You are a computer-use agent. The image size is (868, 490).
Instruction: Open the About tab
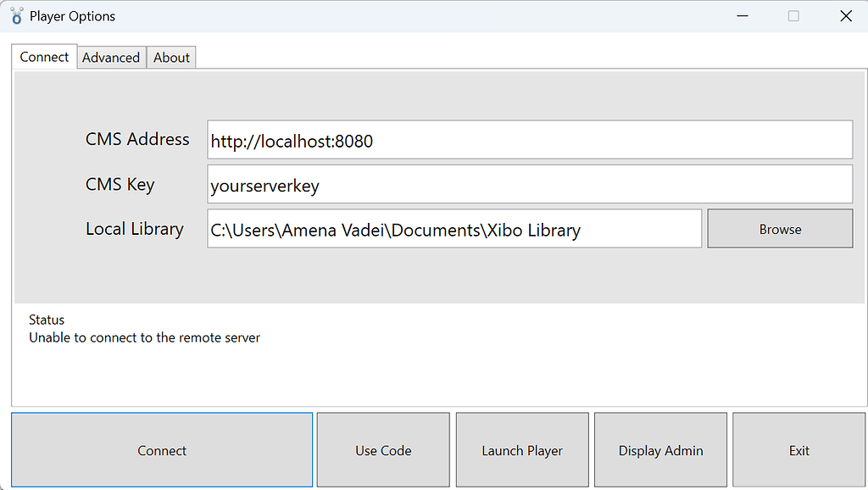click(171, 57)
